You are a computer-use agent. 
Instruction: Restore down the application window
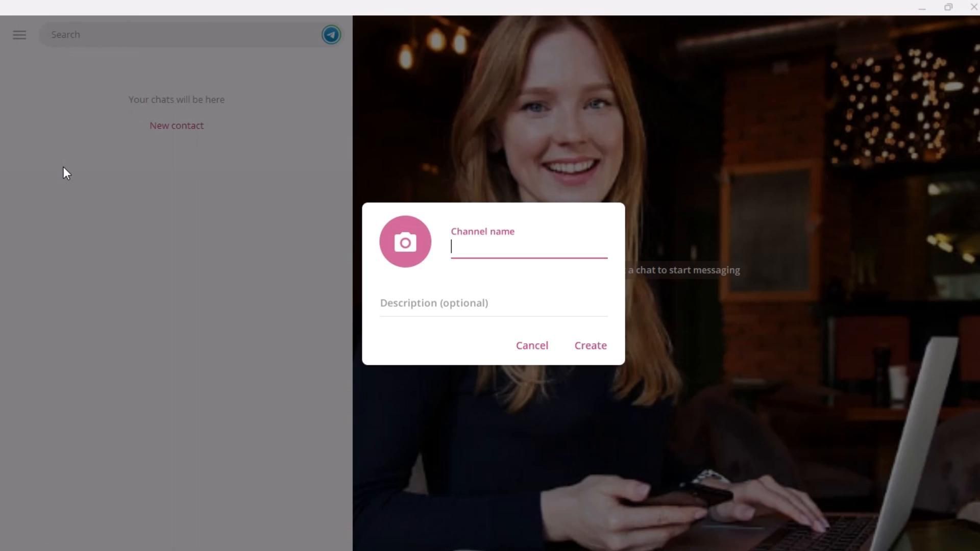click(x=948, y=8)
